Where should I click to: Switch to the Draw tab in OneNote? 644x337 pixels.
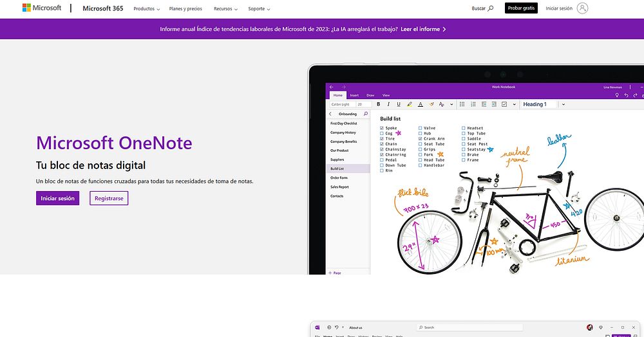pos(370,95)
